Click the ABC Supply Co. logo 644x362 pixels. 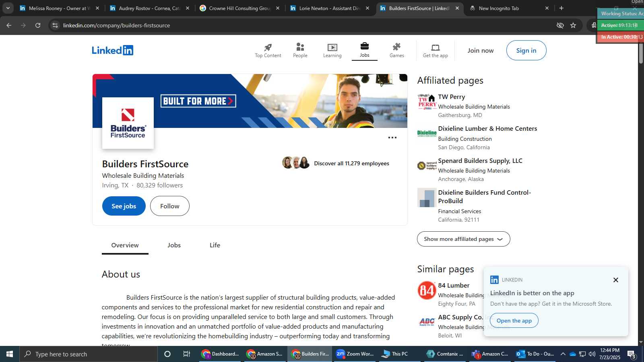click(427, 322)
